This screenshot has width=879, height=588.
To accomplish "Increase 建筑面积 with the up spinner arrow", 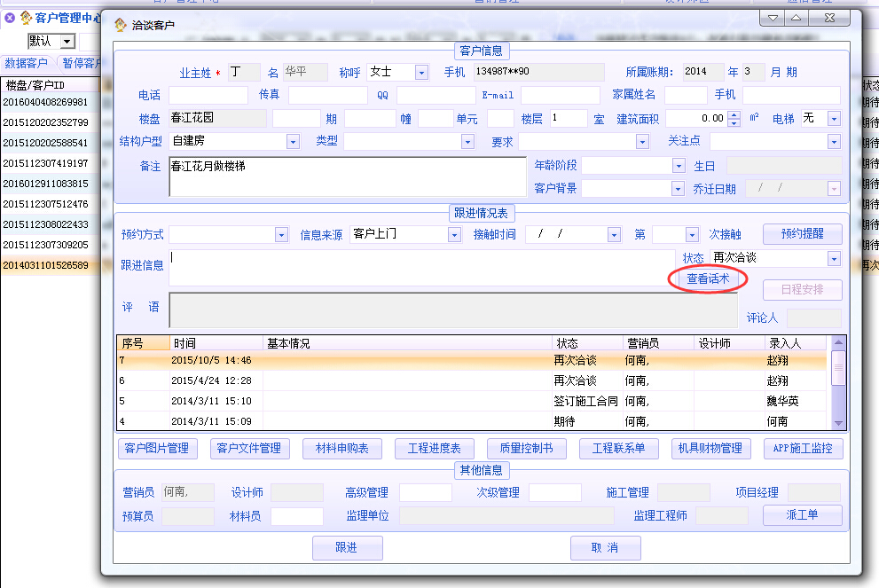I will coord(734,114).
